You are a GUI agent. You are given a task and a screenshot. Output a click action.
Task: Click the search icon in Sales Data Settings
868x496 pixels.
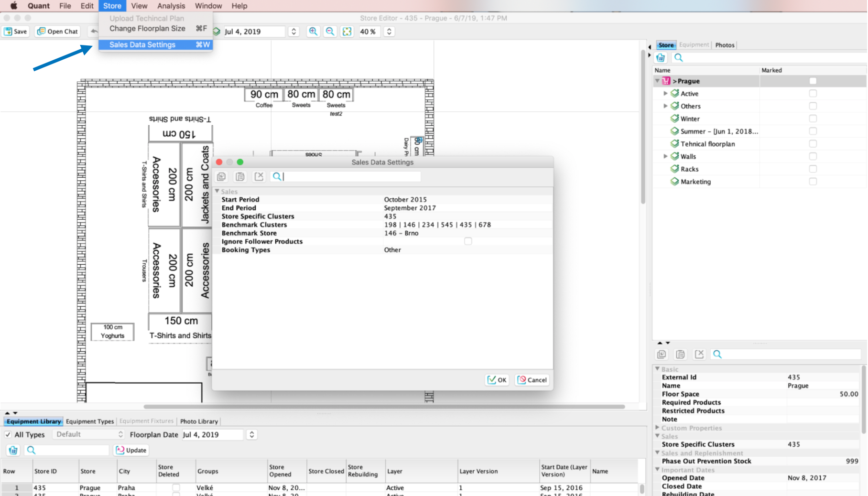coord(276,177)
